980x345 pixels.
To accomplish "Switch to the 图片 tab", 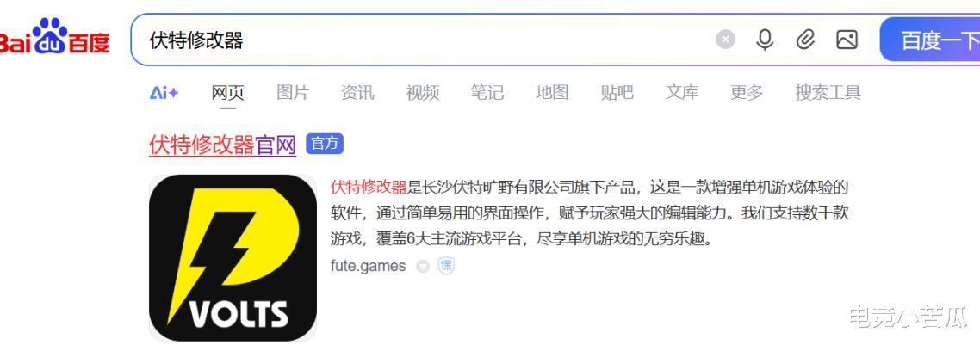I will coord(293,93).
